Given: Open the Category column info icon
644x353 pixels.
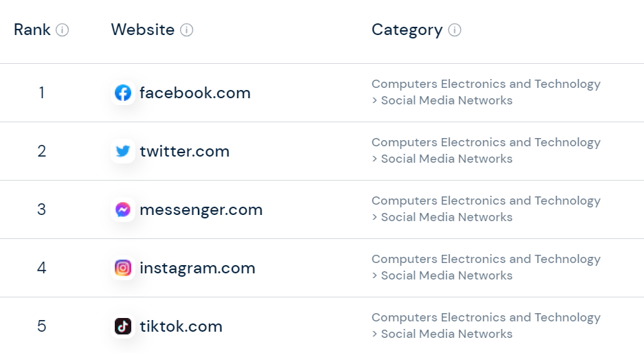Looking at the screenshot, I should click(454, 30).
